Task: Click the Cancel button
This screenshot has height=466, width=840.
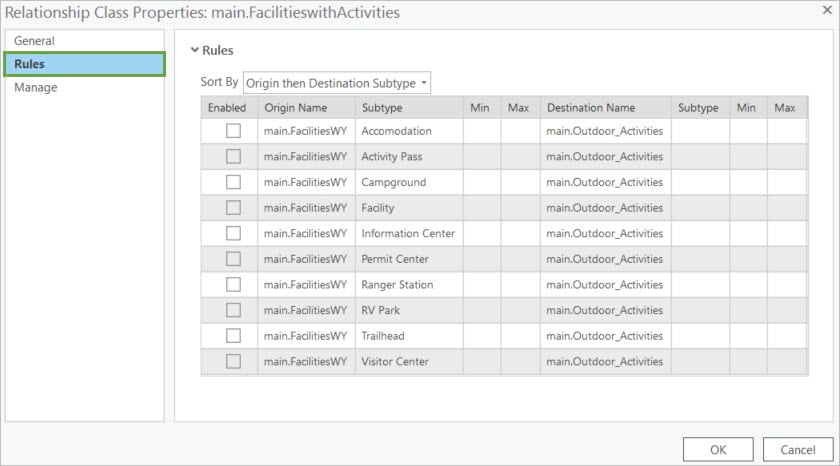Action: coord(798,449)
